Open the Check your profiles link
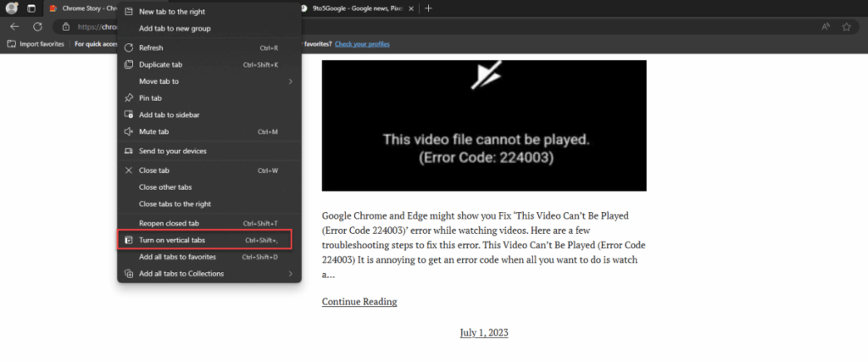868x362 pixels. [x=362, y=44]
